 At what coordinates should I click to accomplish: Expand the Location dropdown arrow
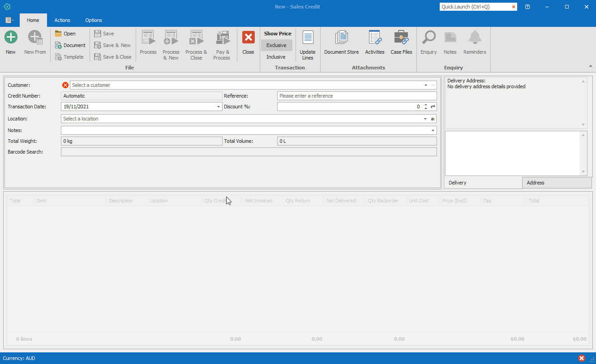(x=425, y=119)
